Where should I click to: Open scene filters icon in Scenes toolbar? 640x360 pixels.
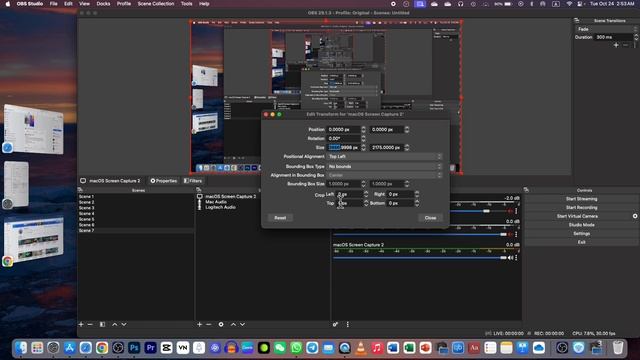click(102, 324)
